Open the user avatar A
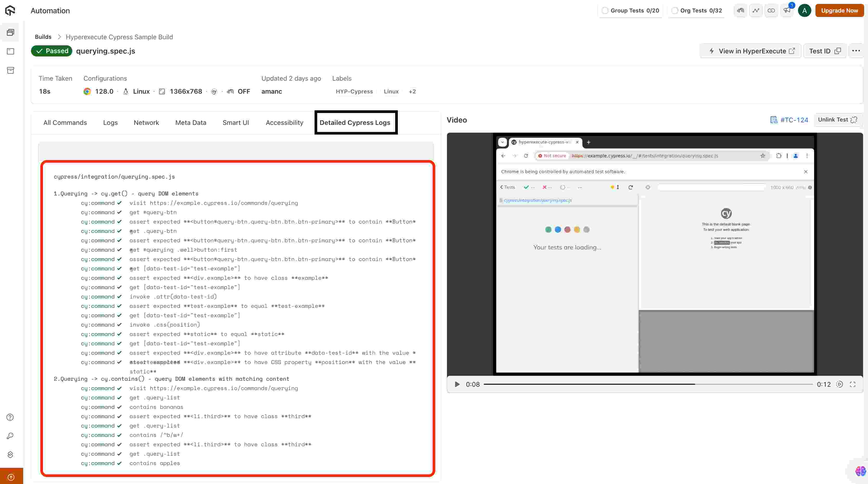This screenshot has width=868, height=484. [x=804, y=10]
